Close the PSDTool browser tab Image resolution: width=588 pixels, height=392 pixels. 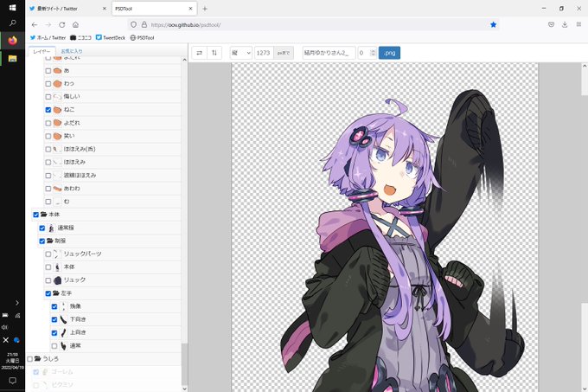coord(190,9)
